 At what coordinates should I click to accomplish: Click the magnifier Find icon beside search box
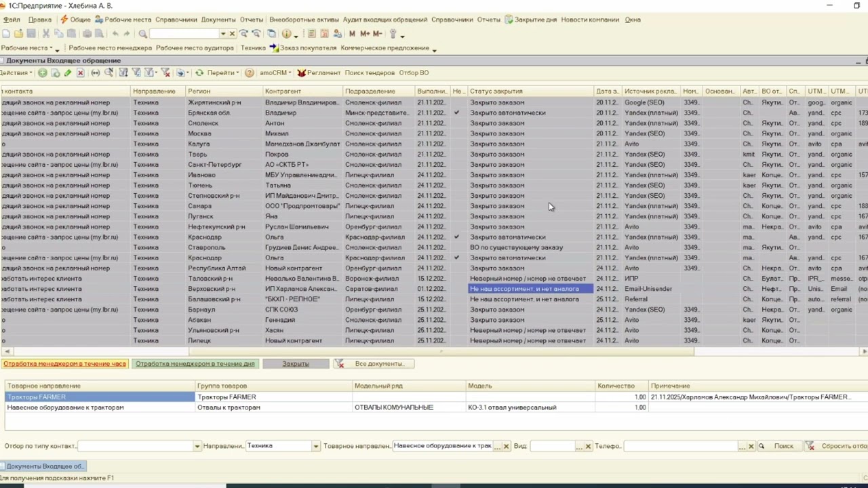pos(143,34)
